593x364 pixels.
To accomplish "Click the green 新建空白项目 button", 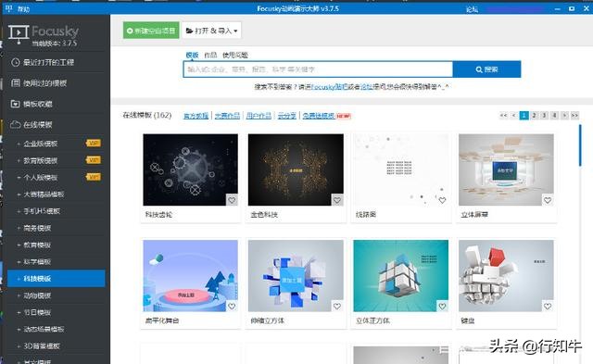I will point(151,31).
